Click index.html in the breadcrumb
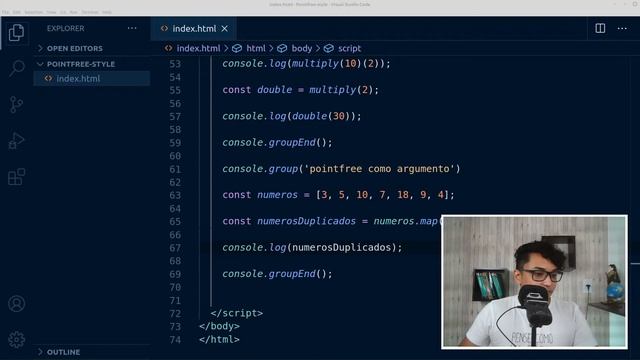 pyautogui.click(x=198, y=48)
